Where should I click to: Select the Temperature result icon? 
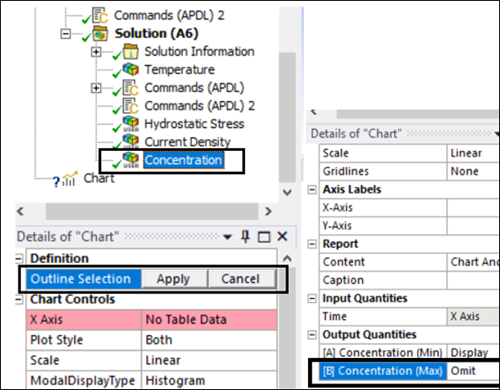click(130, 69)
